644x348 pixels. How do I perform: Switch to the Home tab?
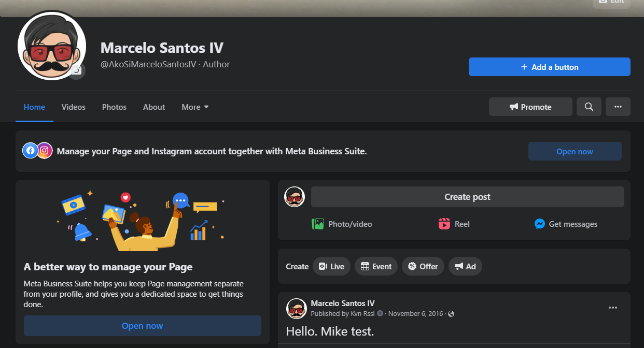click(34, 107)
